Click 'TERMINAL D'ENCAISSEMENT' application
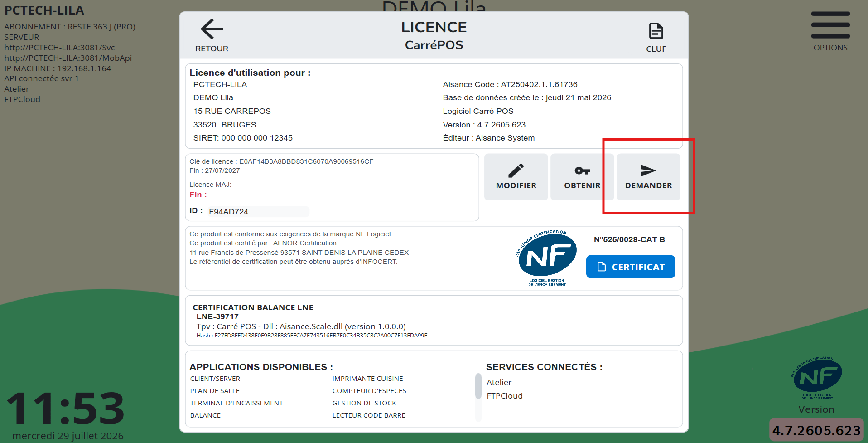 coord(236,403)
